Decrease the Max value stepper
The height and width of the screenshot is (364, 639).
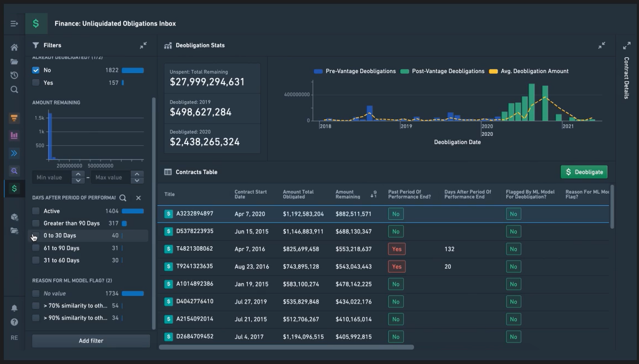(x=137, y=180)
